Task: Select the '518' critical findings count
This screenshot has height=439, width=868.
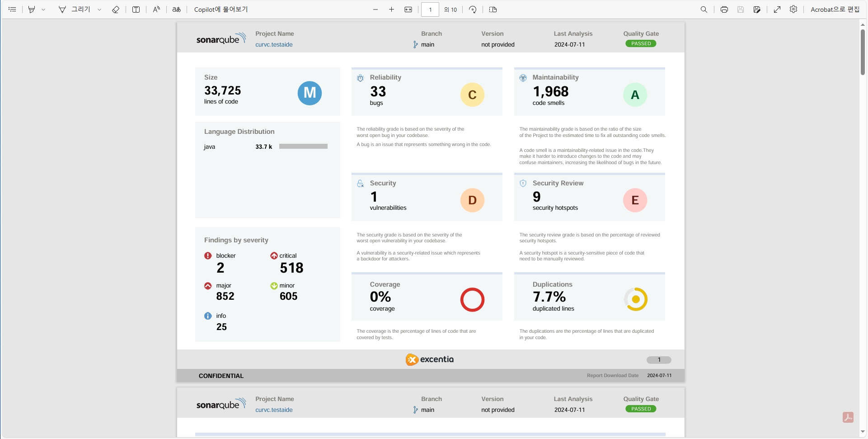Action: click(291, 268)
